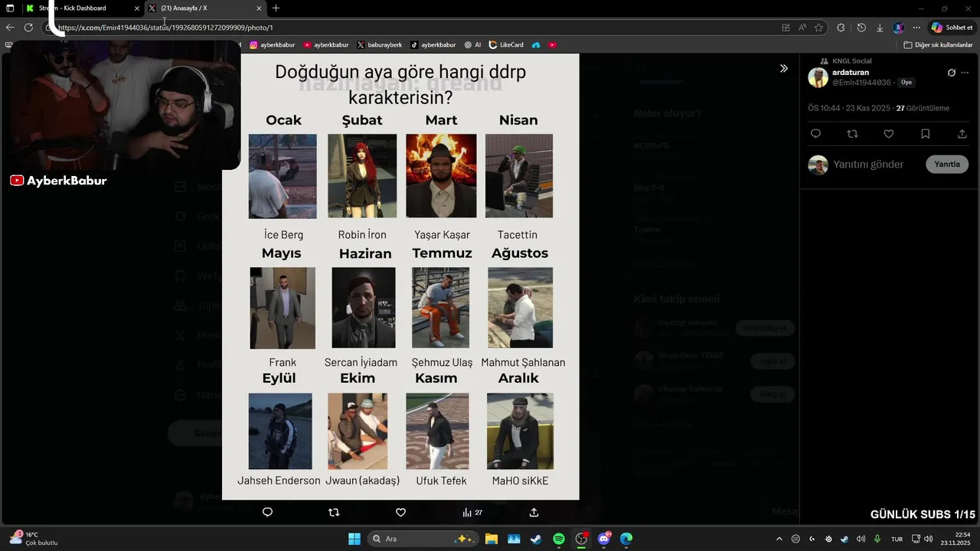Click the Üye member badge
This screenshot has height=551, width=980.
click(906, 82)
